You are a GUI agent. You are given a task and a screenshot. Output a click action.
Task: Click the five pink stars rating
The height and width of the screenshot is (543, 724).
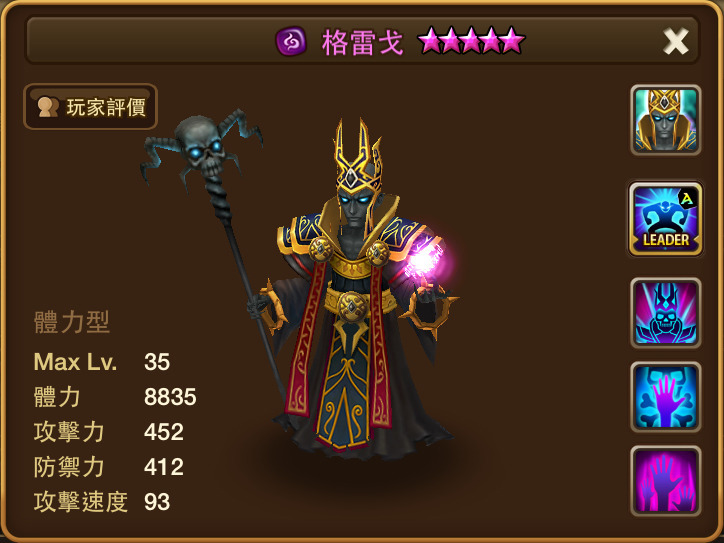click(x=471, y=41)
